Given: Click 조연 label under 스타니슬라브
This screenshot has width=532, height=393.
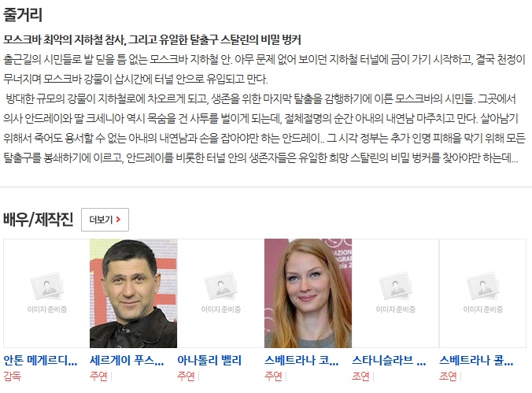Looking at the screenshot, I should (x=360, y=376).
